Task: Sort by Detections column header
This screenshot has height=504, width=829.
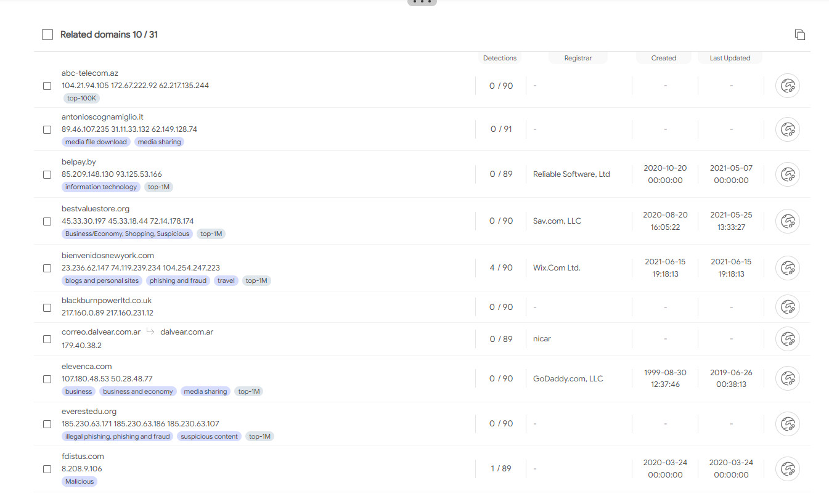Action: tap(500, 58)
